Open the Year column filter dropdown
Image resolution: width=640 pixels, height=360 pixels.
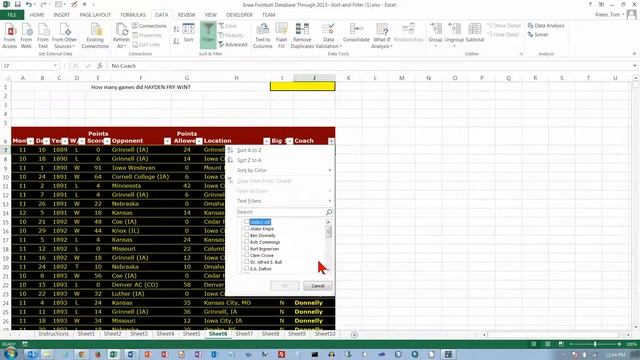point(64,141)
